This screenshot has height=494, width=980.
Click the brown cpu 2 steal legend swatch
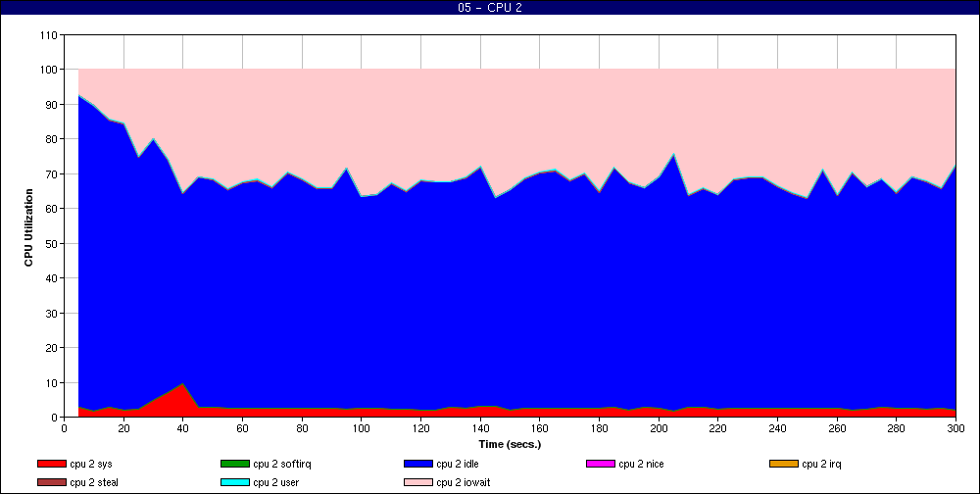(52, 482)
